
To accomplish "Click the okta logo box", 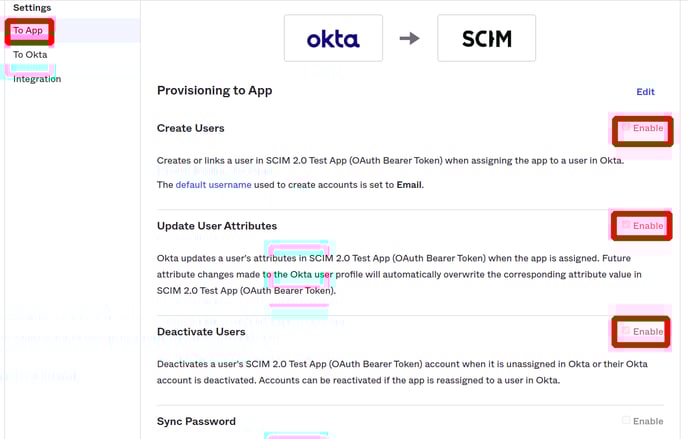I will [333, 38].
